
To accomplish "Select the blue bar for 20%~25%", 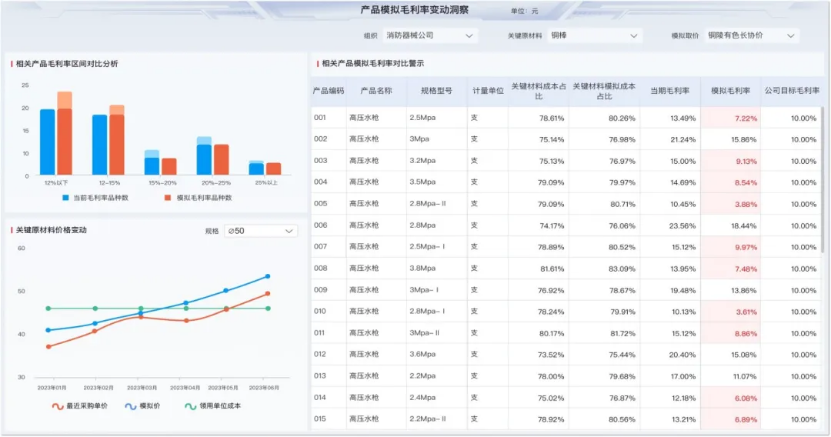I will (x=204, y=159).
